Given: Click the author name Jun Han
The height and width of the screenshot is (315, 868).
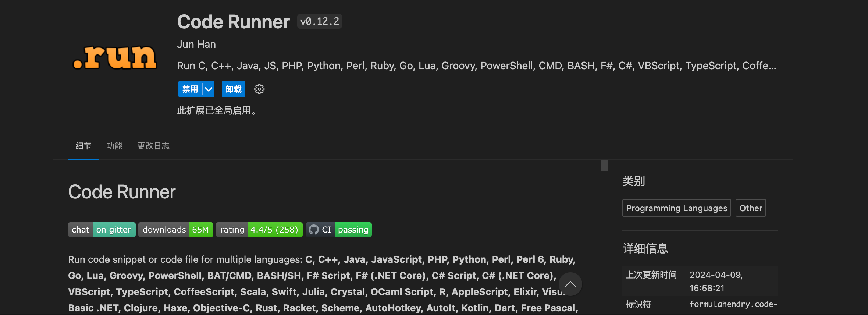Looking at the screenshot, I should (196, 44).
